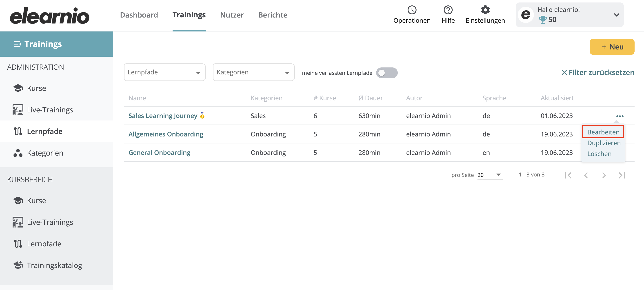
Task: Open Einstellungen gear icon
Action: 485,10
